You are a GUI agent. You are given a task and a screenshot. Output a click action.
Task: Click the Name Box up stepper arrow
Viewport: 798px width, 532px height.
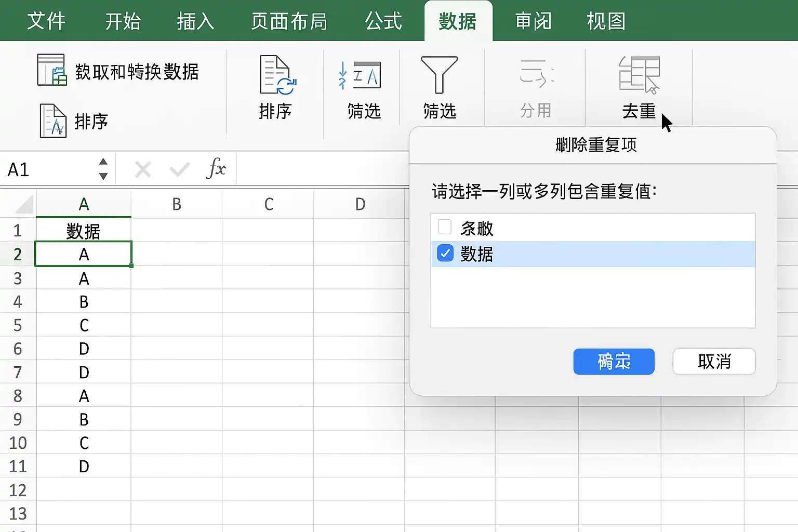click(102, 163)
